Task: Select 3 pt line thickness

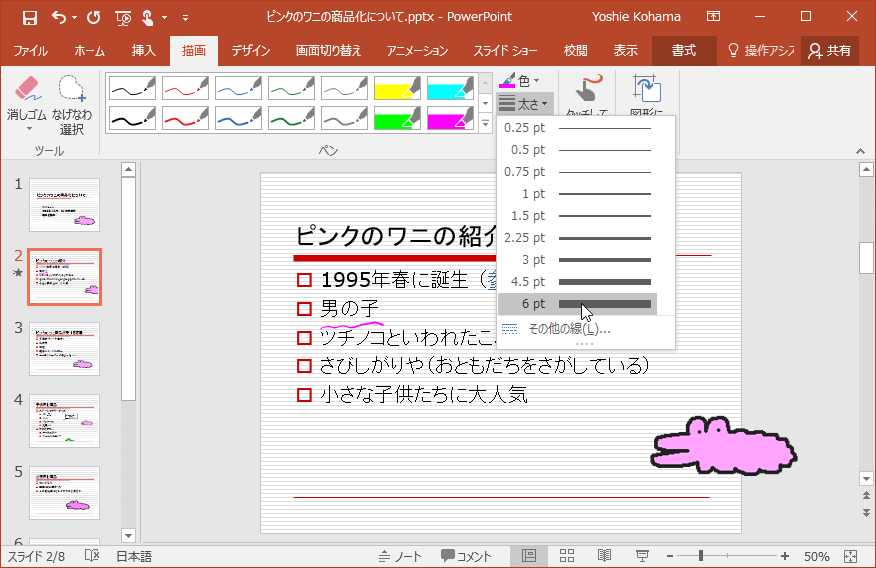Action: (577, 260)
